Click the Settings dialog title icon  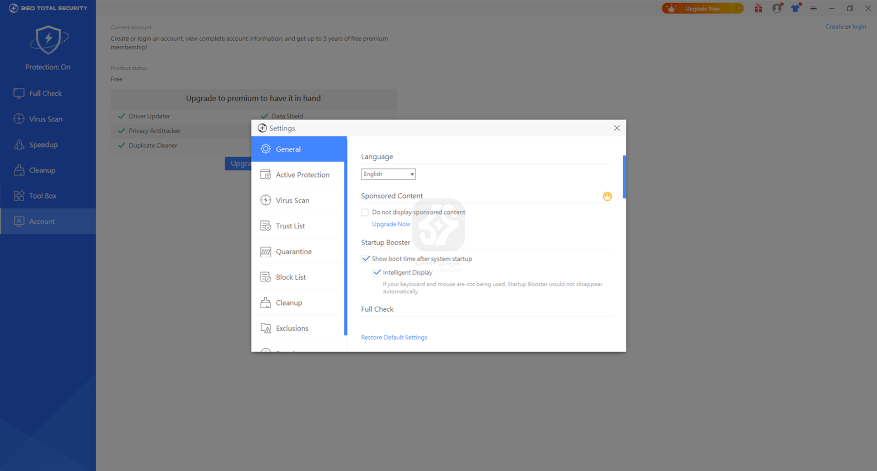click(x=262, y=128)
